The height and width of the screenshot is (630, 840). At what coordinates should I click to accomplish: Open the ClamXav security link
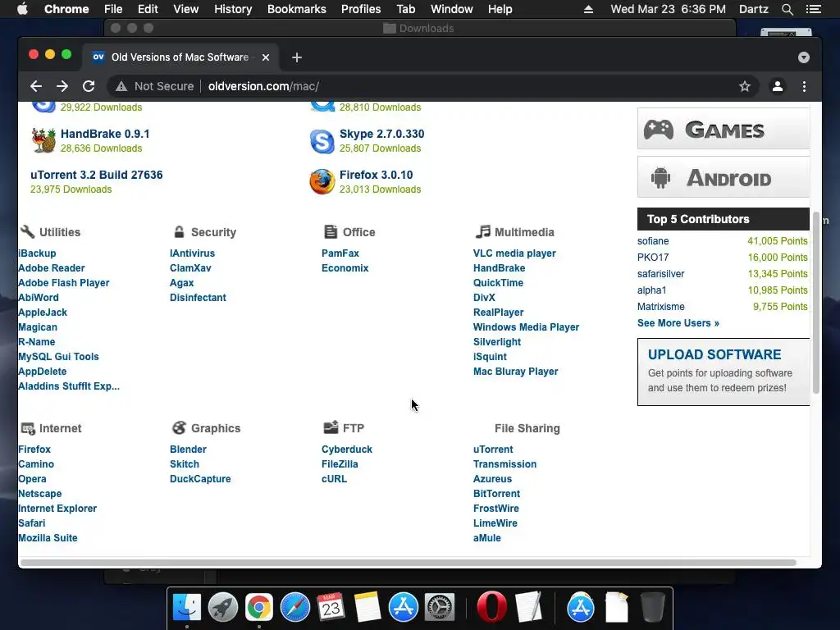(x=190, y=268)
